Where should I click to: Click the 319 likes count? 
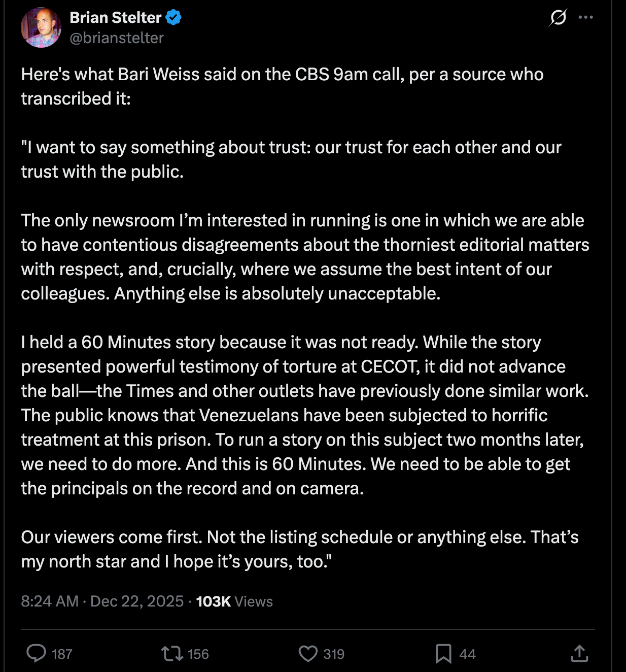click(x=334, y=654)
